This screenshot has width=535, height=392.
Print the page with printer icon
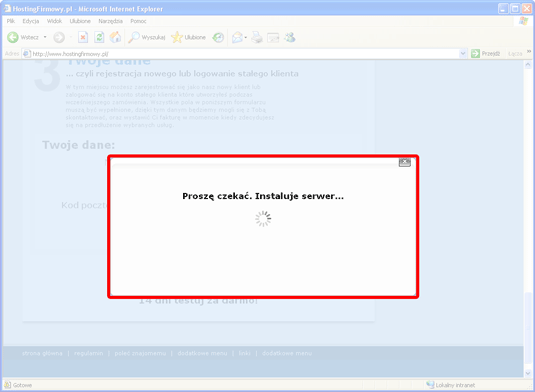(257, 37)
